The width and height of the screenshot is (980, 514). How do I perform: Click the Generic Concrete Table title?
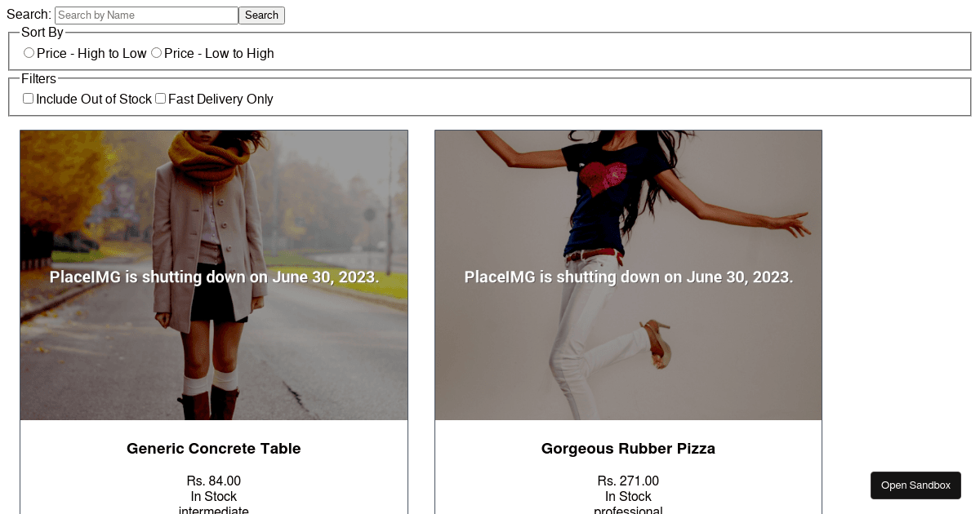click(x=214, y=449)
